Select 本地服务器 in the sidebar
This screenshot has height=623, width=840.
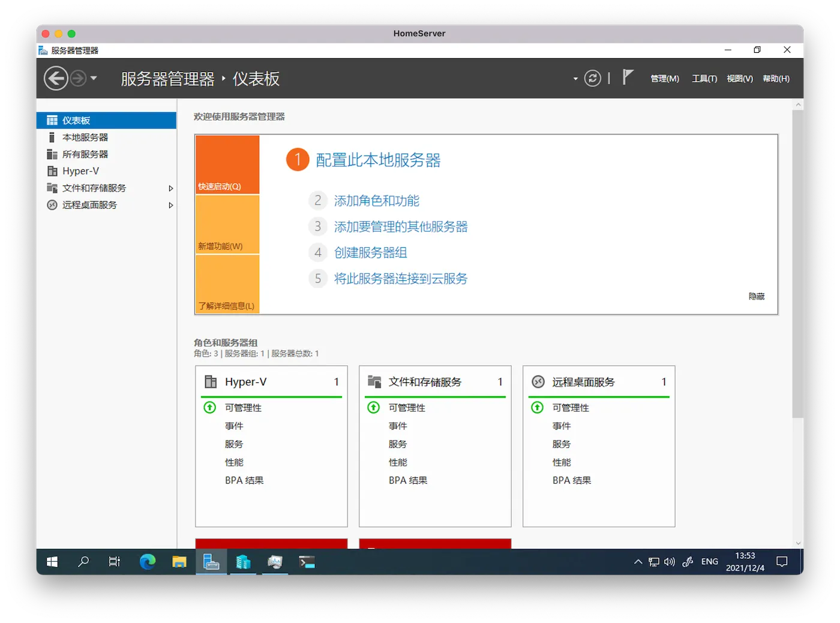[85, 137]
